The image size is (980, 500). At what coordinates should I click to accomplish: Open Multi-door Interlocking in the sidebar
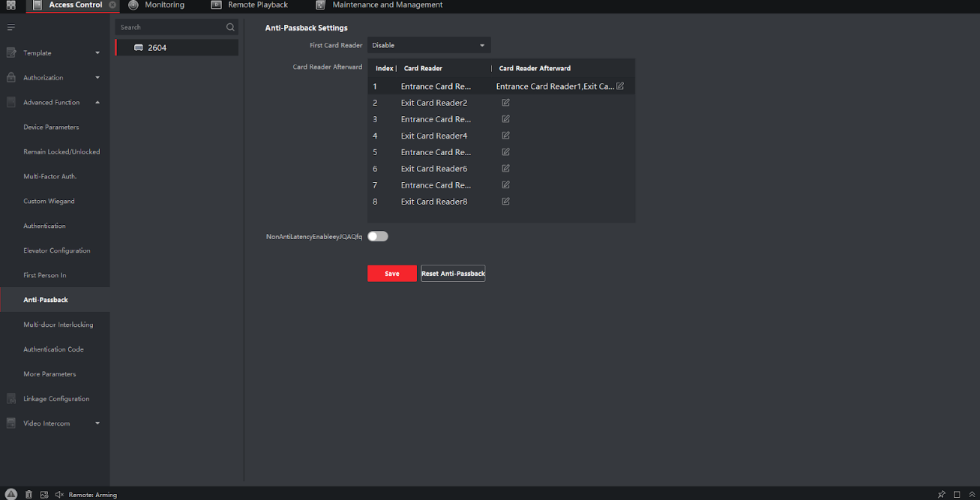[58, 325]
